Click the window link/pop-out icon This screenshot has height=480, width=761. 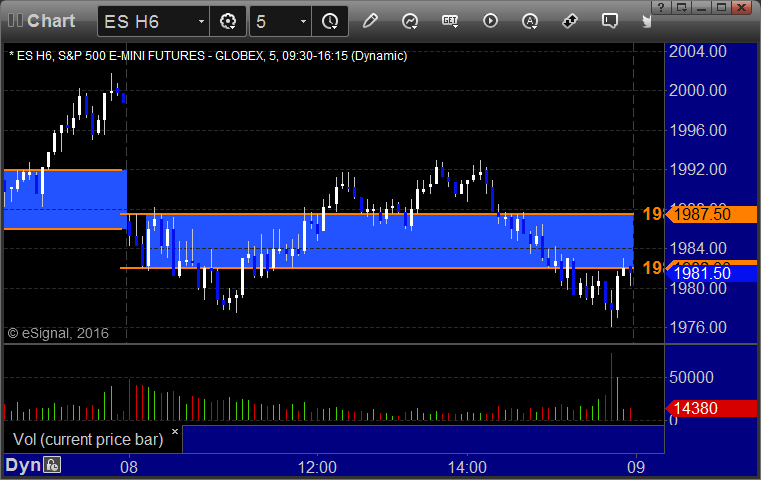click(x=681, y=7)
